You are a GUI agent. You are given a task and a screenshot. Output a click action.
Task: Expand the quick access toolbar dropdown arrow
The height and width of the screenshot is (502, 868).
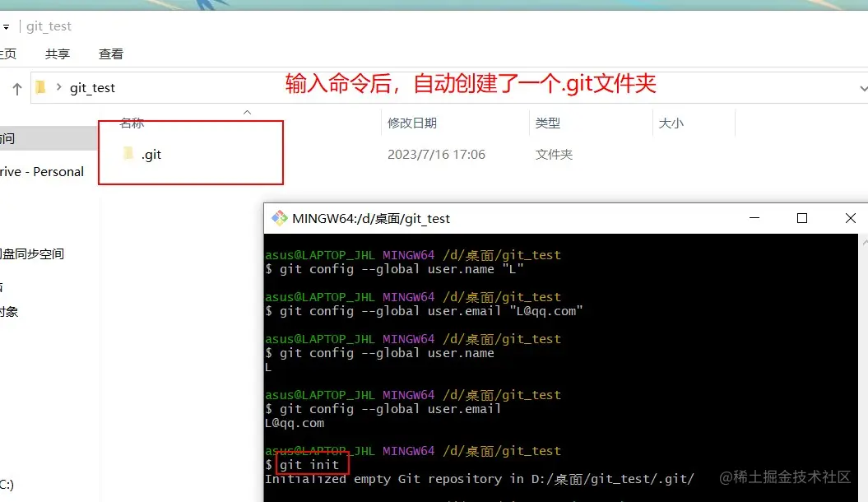6,26
